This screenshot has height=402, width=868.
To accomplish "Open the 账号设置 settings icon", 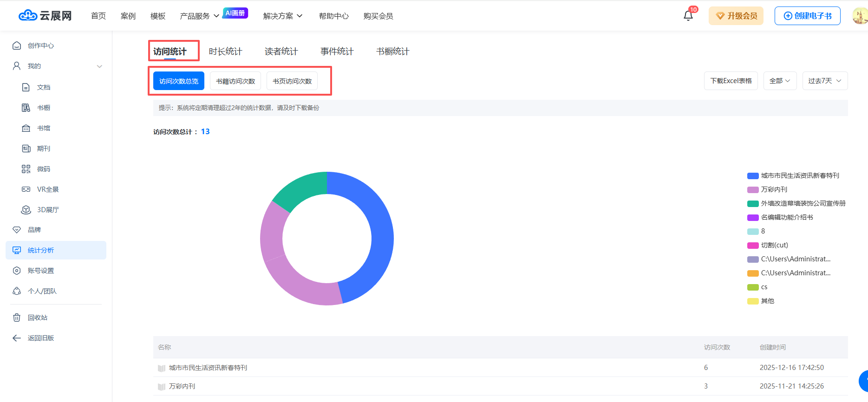I will (x=17, y=271).
